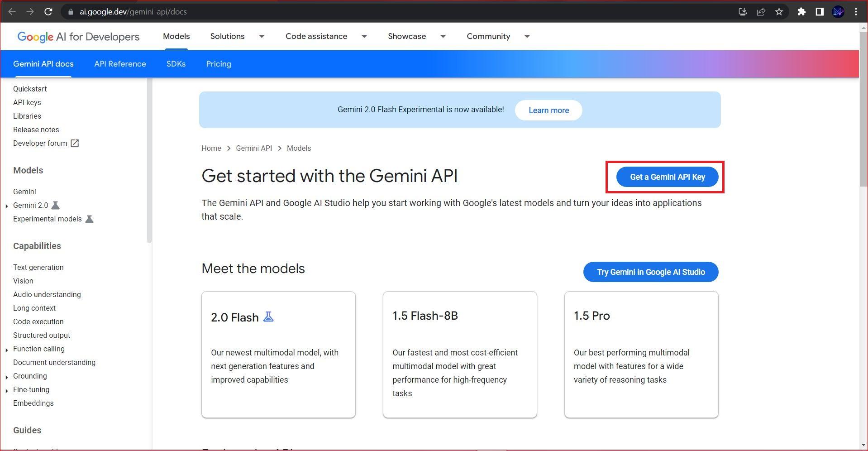Click the page vertical scrollbar thumb
868x451 pixels.
(863, 109)
